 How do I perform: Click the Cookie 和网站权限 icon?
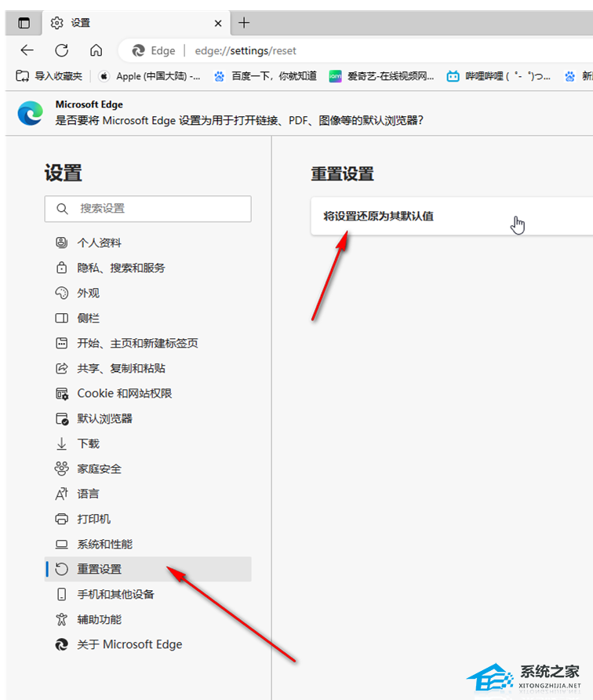pyautogui.click(x=62, y=393)
